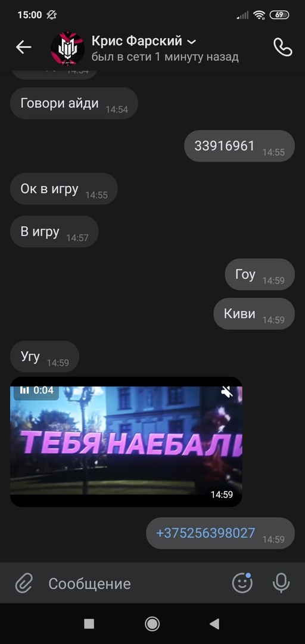Image resolution: width=305 pixels, height=644 pixels.
Task: Tap the phone number link +375256398027
Action: pos(206,533)
